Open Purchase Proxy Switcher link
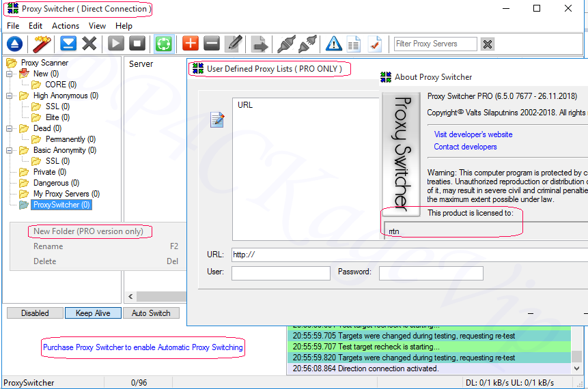This screenshot has width=588, height=389. [143, 347]
